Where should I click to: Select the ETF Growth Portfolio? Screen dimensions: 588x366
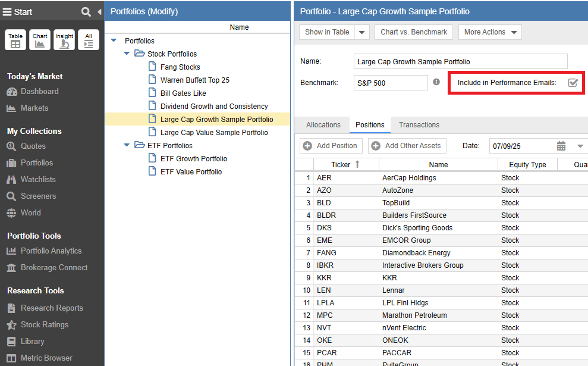pyautogui.click(x=193, y=159)
